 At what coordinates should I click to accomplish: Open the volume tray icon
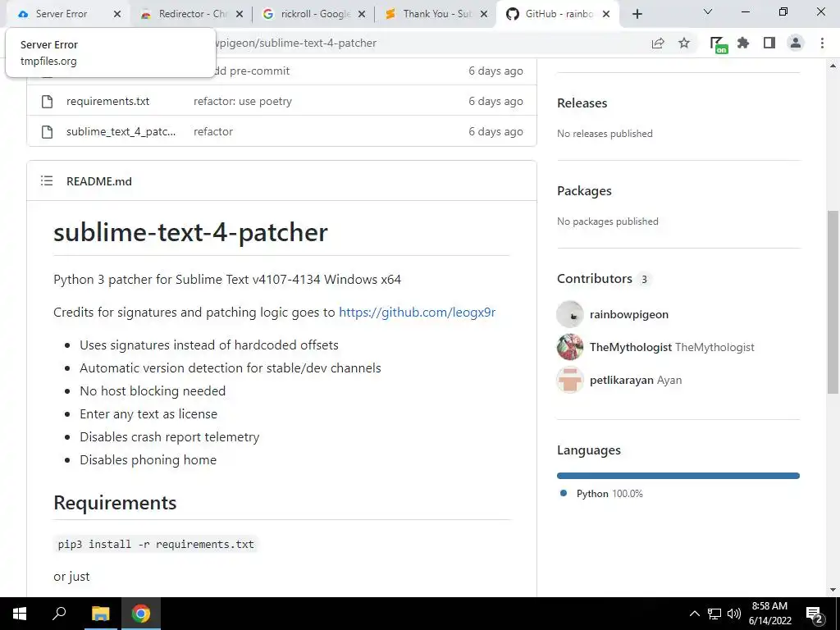pos(734,614)
